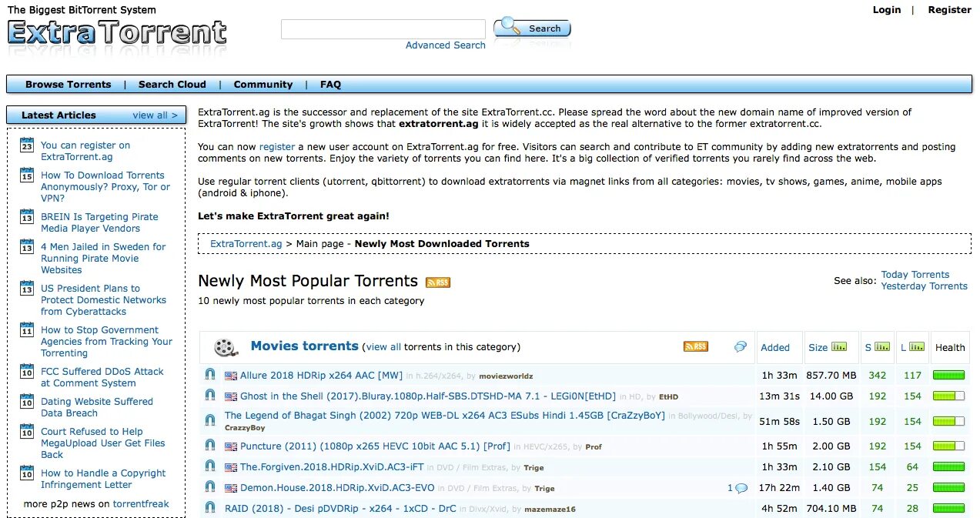Open the Movies torrents category heading

(305, 346)
